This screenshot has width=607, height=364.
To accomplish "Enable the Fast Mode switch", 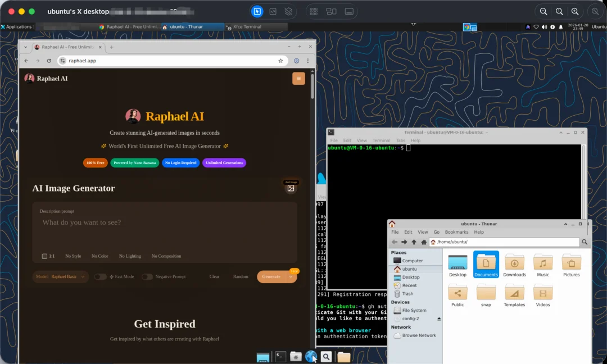I will click(101, 277).
